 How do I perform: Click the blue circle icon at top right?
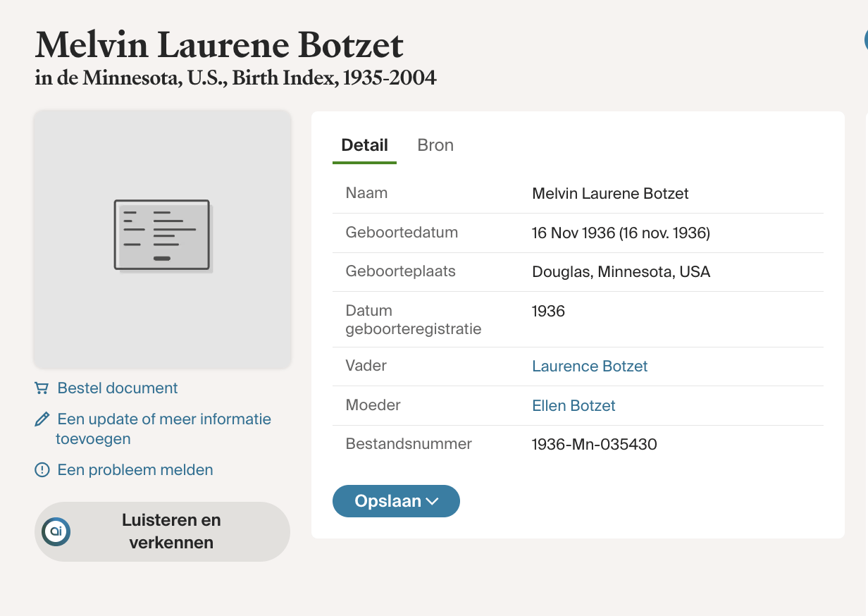pyautogui.click(x=865, y=41)
